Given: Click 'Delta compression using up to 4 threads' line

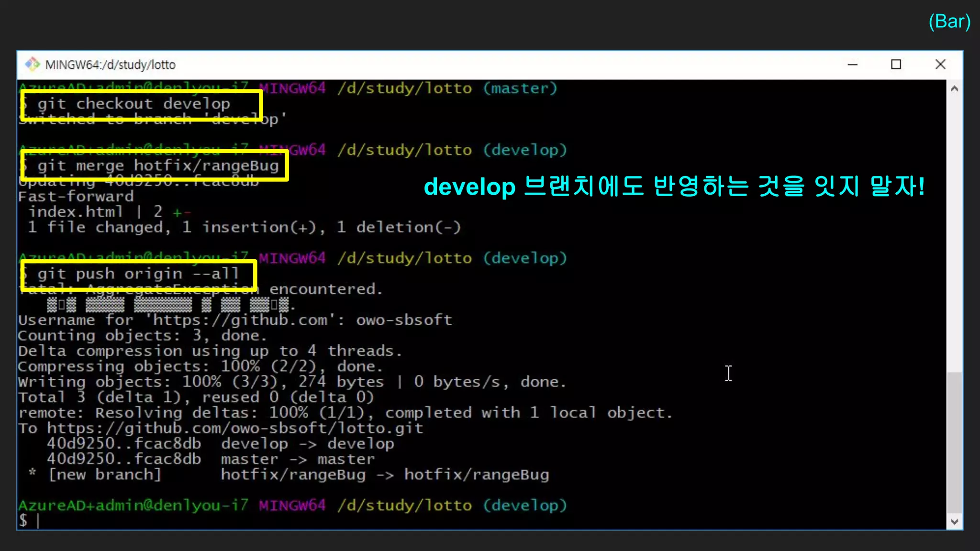Looking at the screenshot, I should [x=210, y=351].
